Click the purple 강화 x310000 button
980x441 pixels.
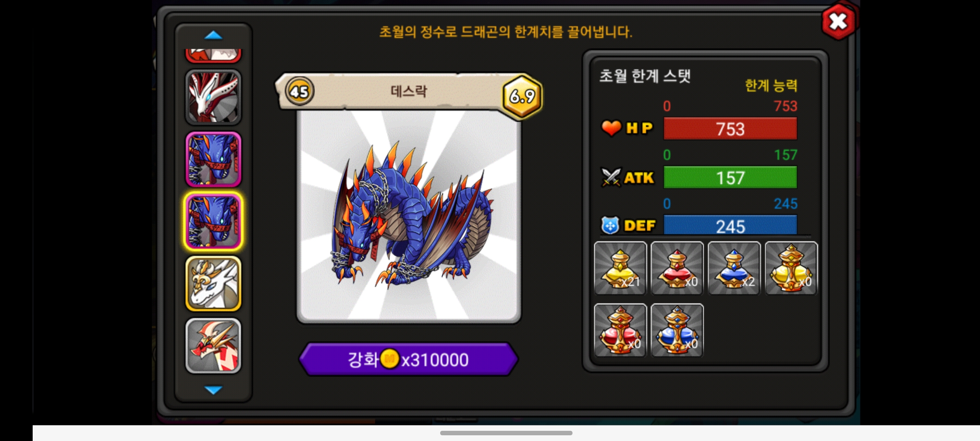[x=409, y=359]
